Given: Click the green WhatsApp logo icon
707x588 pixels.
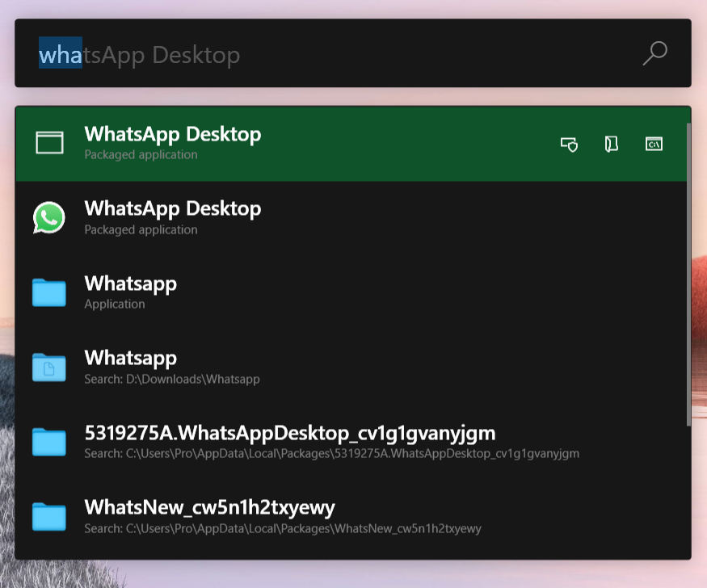Looking at the screenshot, I should click(x=49, y=217).
